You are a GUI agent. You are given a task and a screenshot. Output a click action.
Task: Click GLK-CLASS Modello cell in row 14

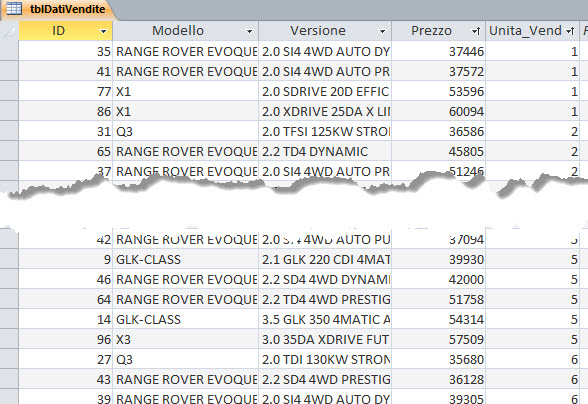[186, 319]
